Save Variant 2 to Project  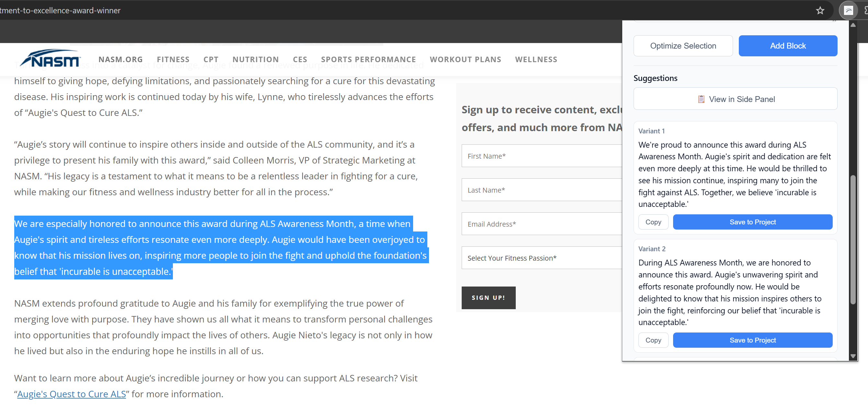752,340
